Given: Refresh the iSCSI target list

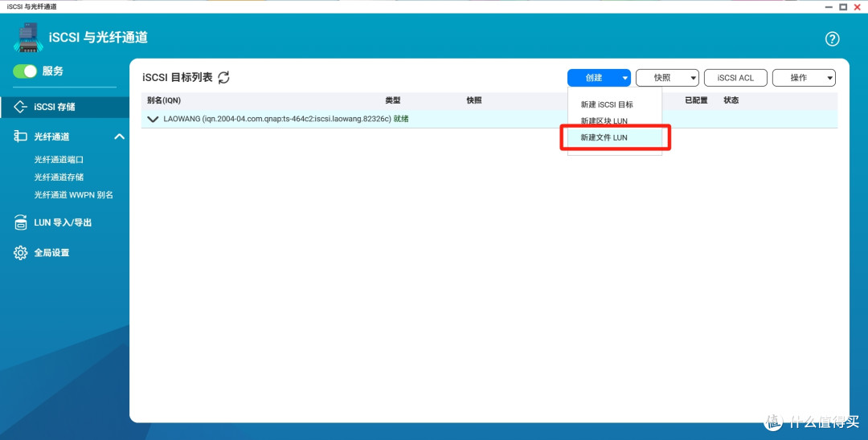Looking at the screenshot, I should 223,77.
